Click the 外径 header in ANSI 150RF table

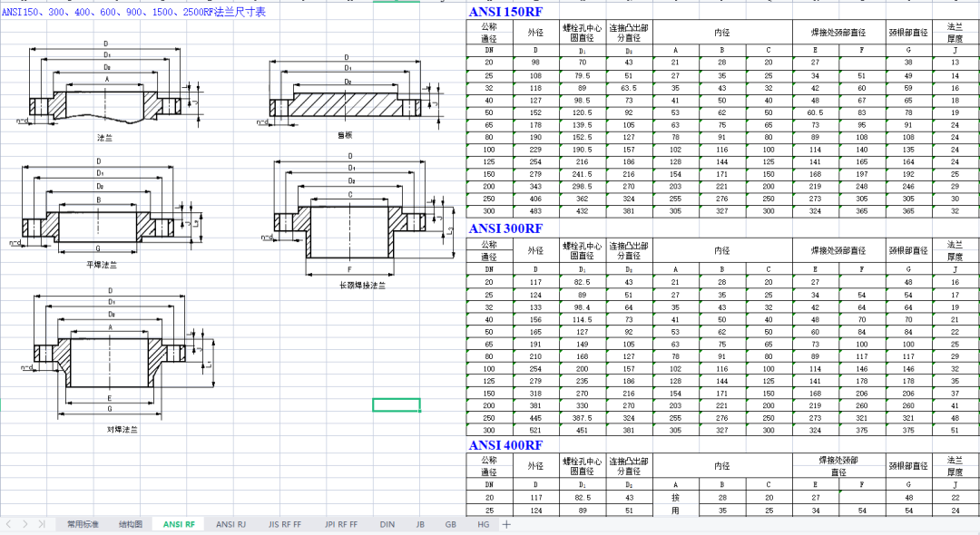tap(535, 33)
